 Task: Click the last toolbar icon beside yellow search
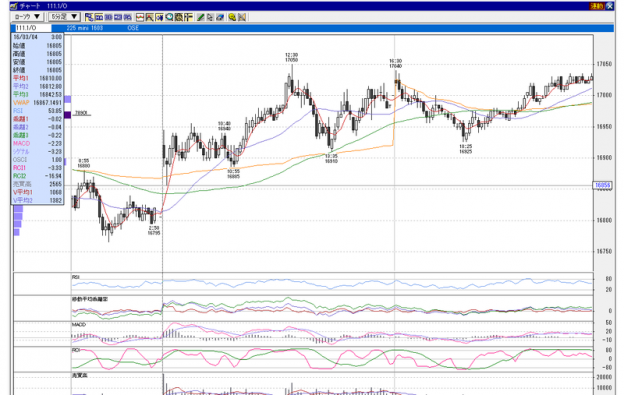(x=242, y=17)
